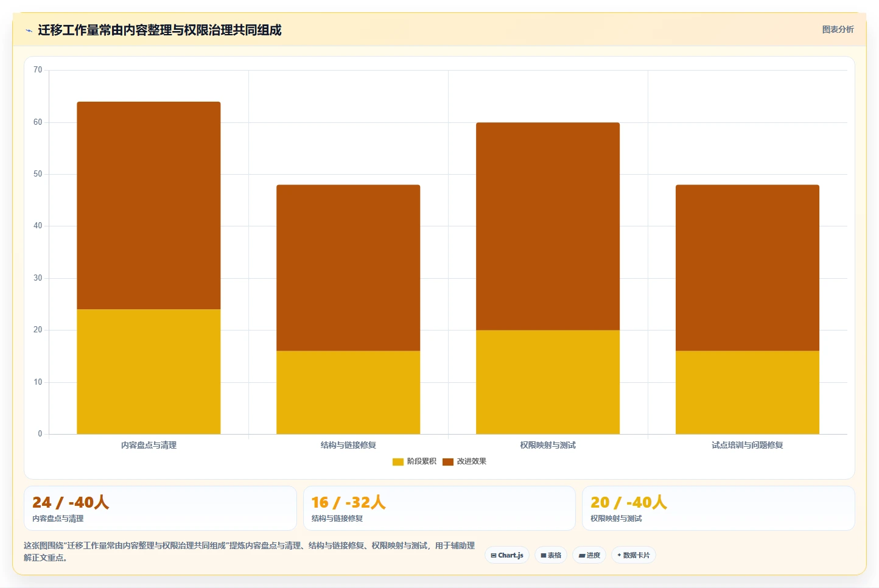Click the x-axis label 试点培训与问题修复

(748, 446)
